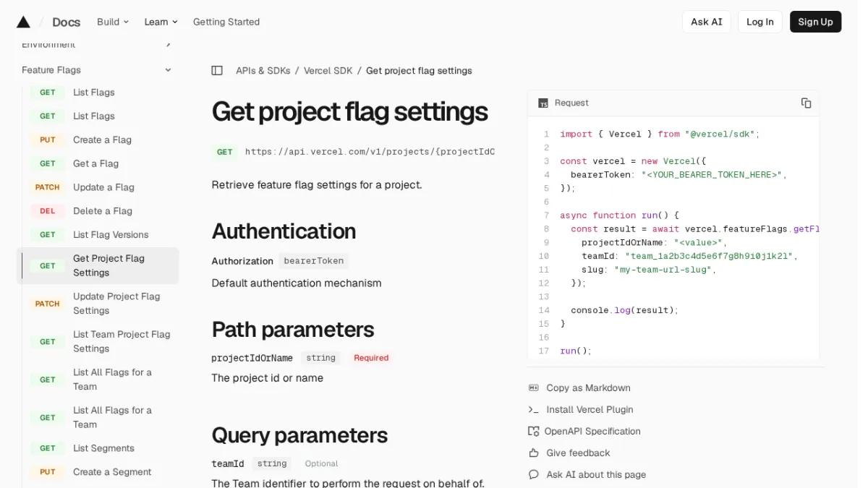Click the bearerToken authorization tag

314,261
